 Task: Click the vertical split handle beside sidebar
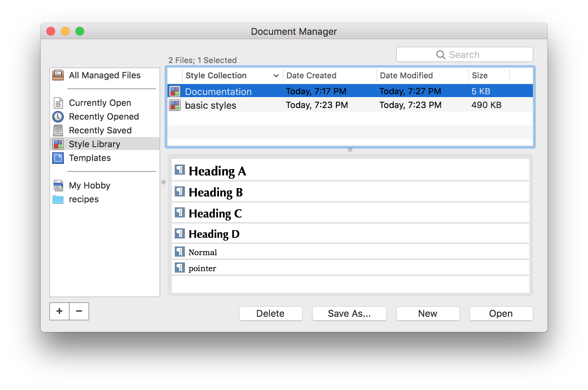click(163, 182)
